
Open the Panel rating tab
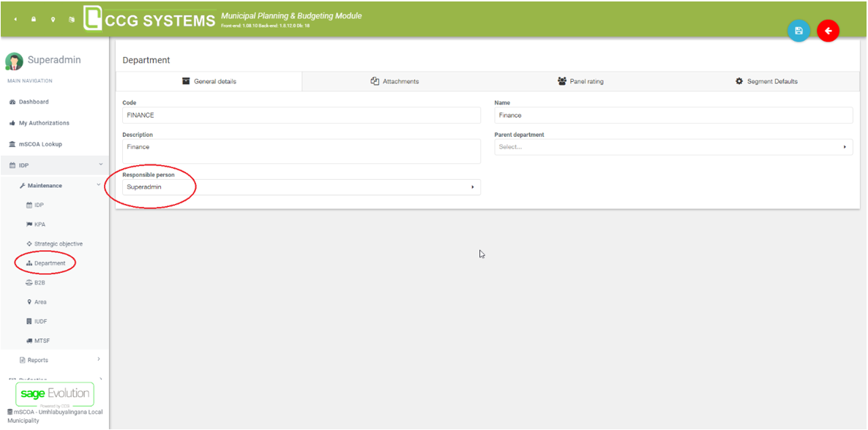[x=580, y=81]
